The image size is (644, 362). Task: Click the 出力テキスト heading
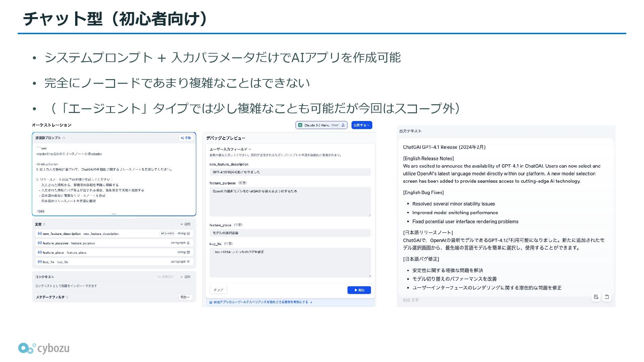pos(410,131)
